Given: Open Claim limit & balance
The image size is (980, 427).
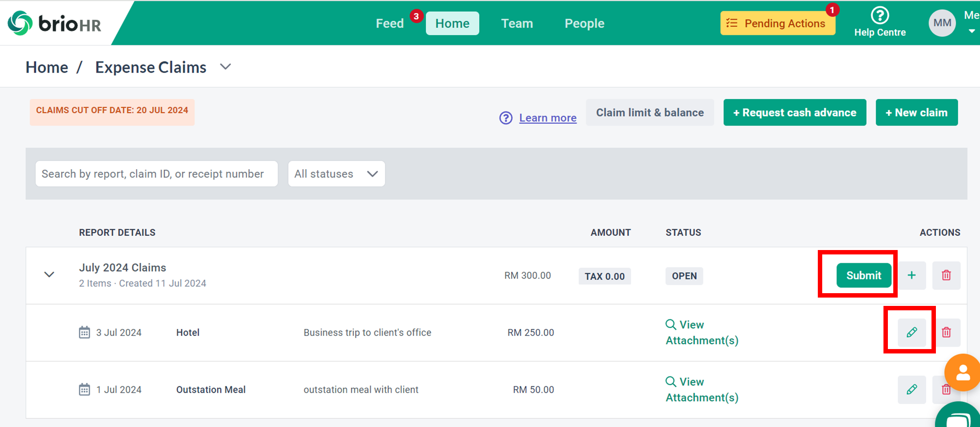Looking at the screenshot, I should pos(650,112).
